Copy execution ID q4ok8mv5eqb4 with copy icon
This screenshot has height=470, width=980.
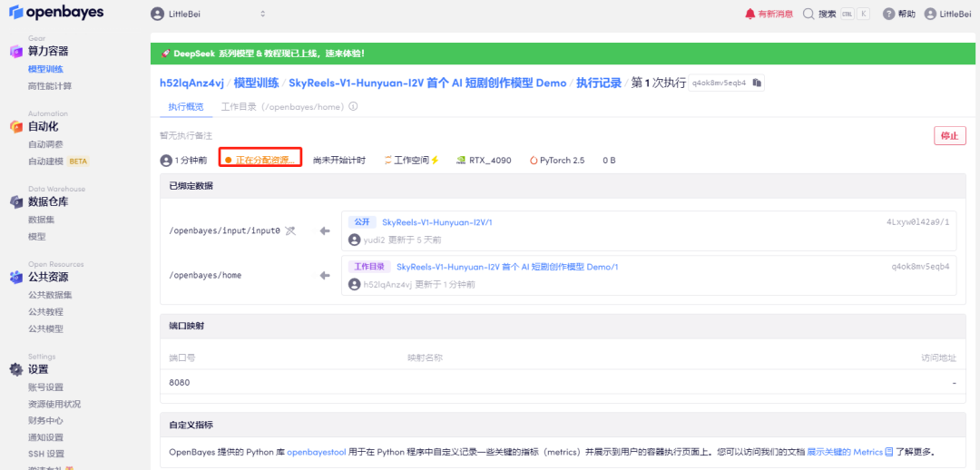click(x=756, y=83)
